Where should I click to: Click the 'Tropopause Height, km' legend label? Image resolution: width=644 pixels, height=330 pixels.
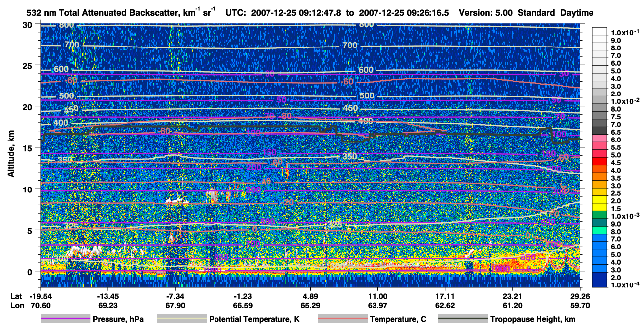pos(533,320)
